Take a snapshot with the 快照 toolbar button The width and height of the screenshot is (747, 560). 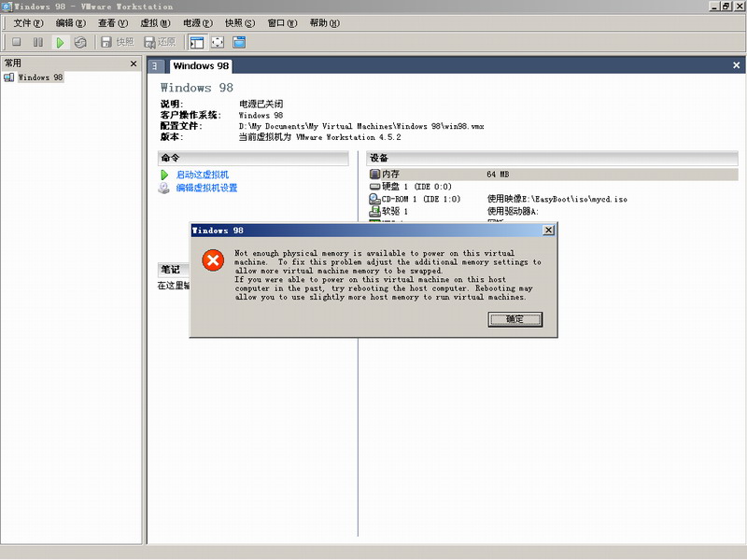pos(118,42)
